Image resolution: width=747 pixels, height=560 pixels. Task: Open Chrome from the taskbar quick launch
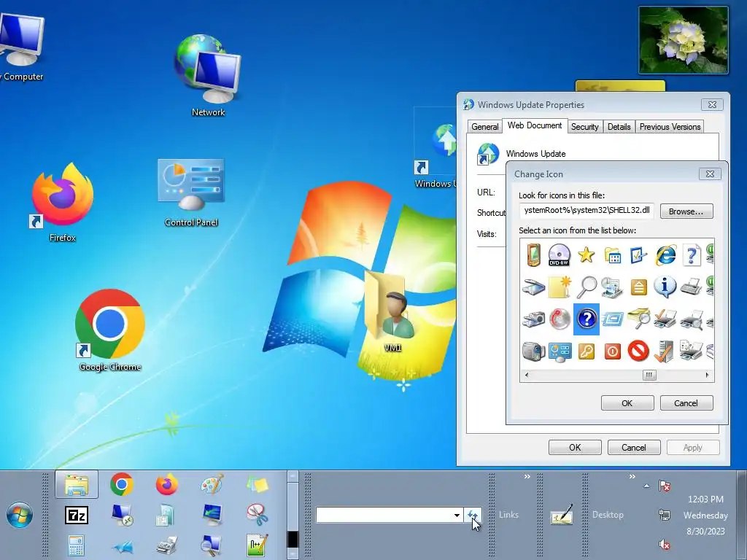click(122, 485)
